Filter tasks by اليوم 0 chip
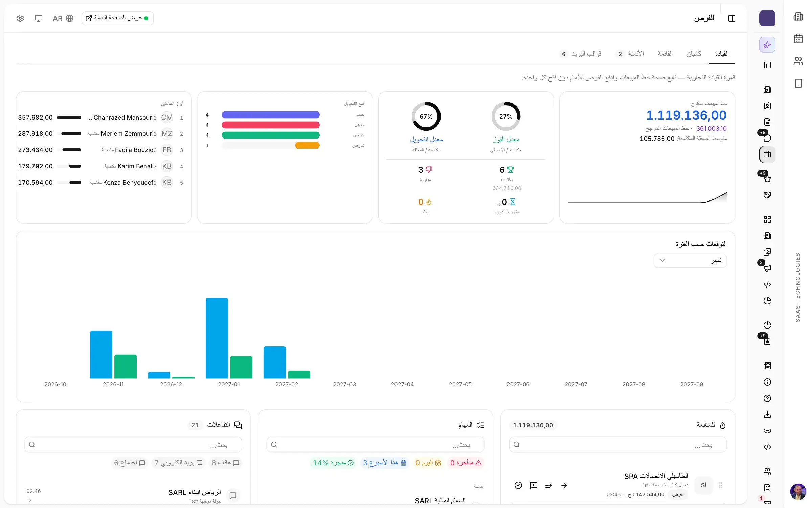812x508 pixels. click(428, 463)
